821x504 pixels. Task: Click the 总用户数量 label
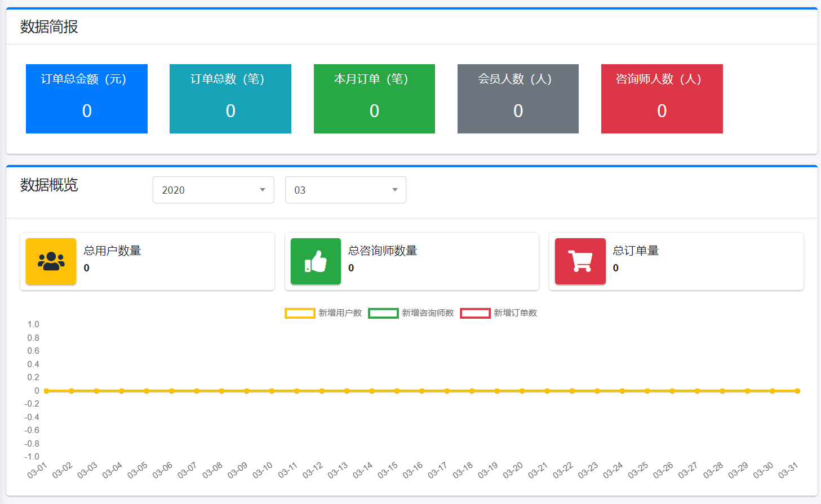click(112, 251)
